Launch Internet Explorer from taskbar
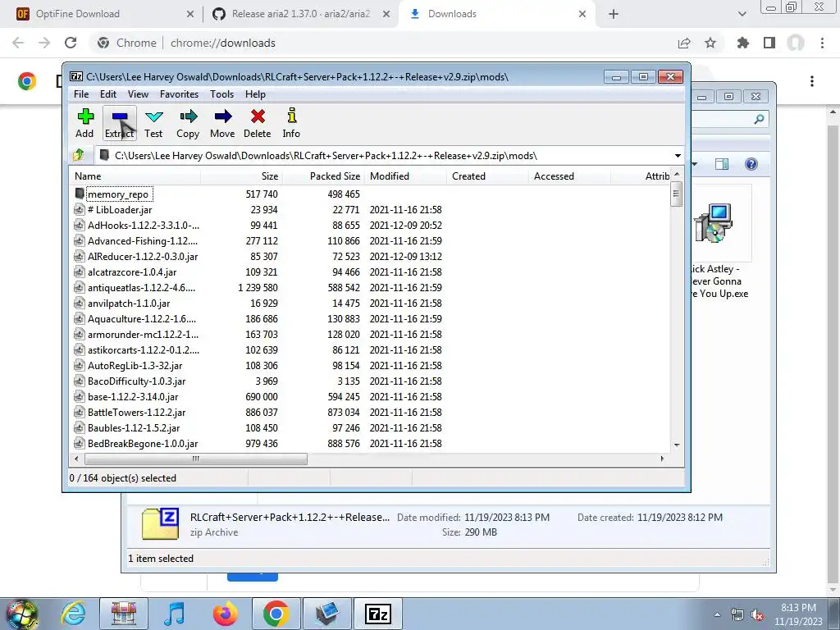Screen dimensions: 840x630 point(73,614)
